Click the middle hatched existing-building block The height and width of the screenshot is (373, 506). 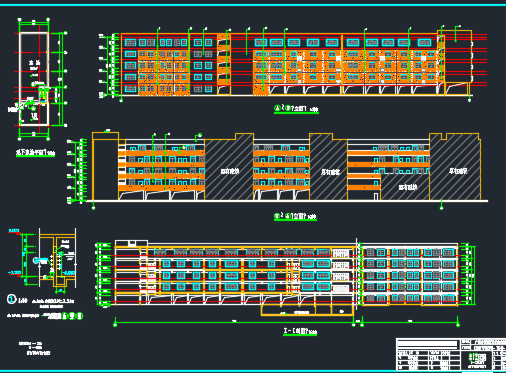329,167
